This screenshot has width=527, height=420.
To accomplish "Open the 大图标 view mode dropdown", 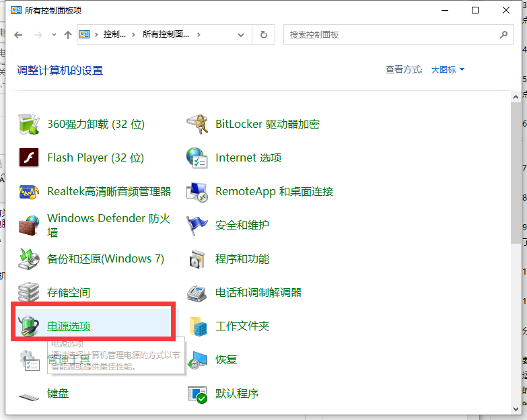I will (x=448, y=69).
